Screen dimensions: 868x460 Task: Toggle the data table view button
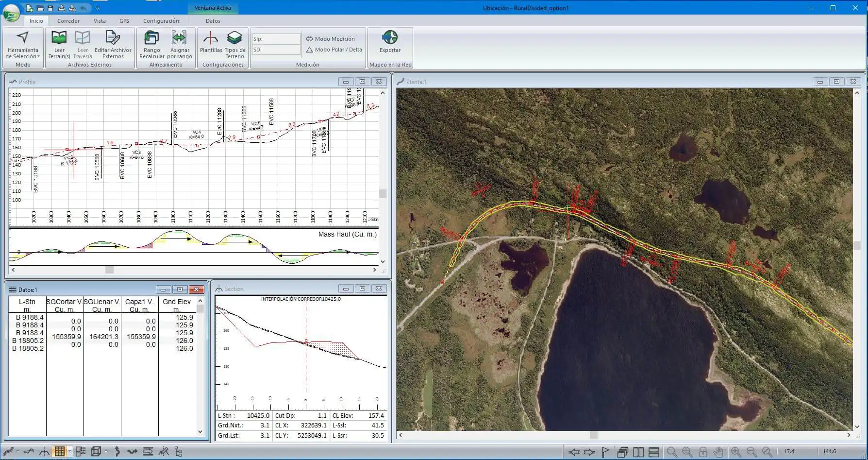coord(60,451)
